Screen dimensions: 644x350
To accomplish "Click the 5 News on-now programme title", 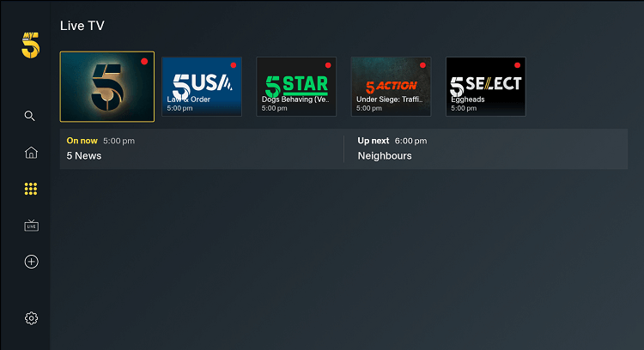I will tap(84, 156).
